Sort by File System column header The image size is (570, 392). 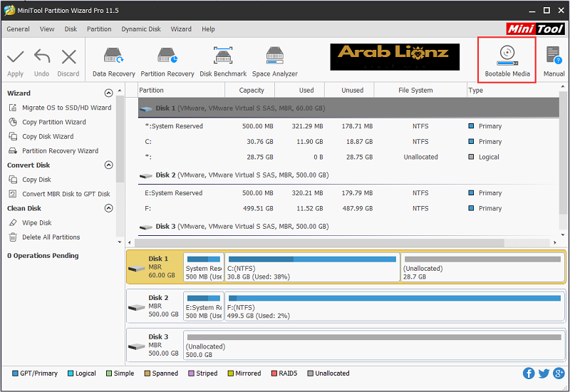pyautogui.click(x=420, y=91)
